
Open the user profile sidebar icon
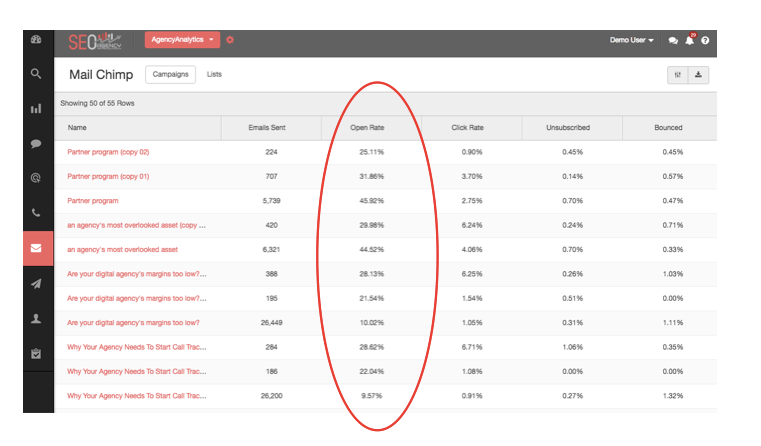36,319
